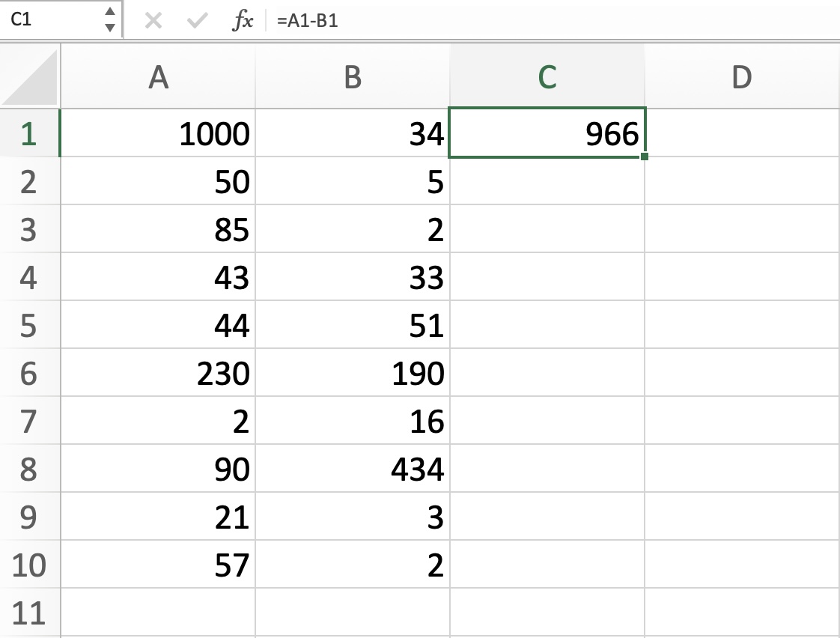
Task: Select row 2 header
Action: pos(29,181)
